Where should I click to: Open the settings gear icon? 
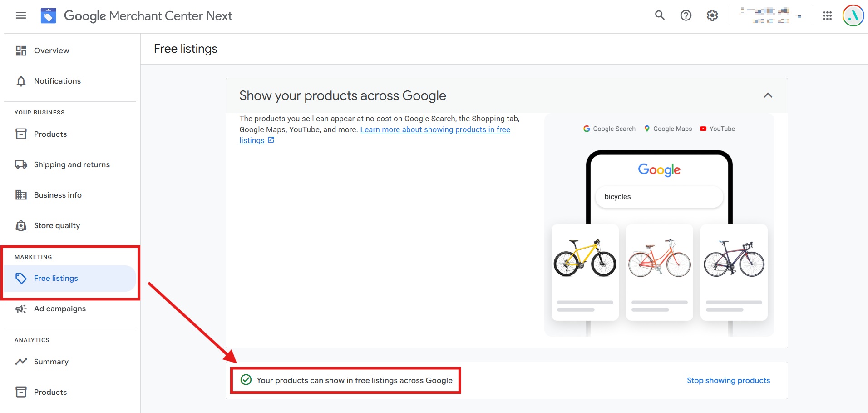(712, 15)
